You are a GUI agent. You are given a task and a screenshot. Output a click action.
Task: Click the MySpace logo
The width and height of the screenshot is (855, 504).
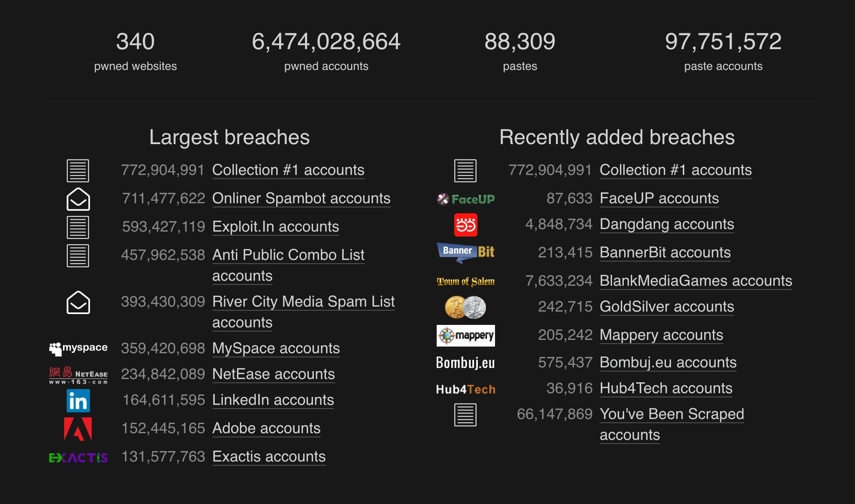78,348
